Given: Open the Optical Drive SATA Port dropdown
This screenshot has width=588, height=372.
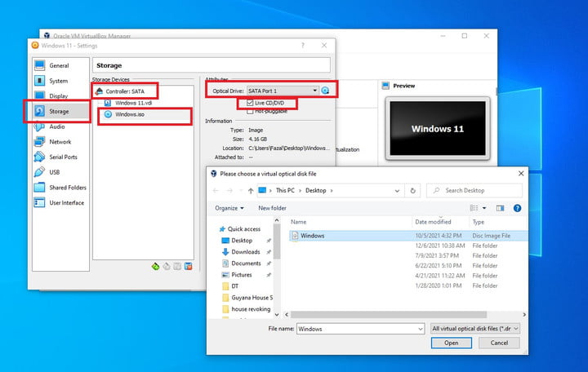Looking at the screenshot, I should tap(283, 91).
